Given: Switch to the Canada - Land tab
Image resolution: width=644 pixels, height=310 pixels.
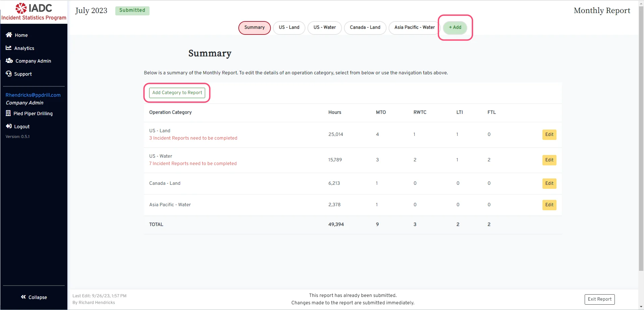Looking at the screenshot, I should click(x=365, y=27).
